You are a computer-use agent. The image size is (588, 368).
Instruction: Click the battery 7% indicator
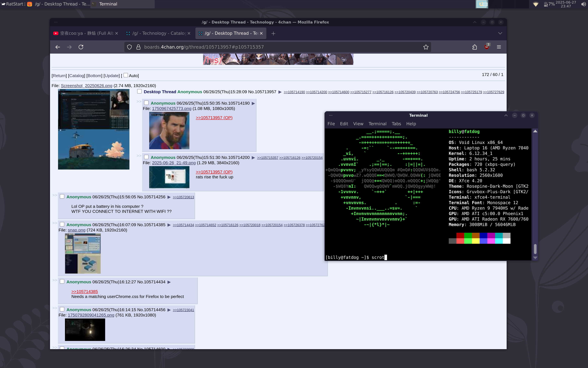(549, 4)
